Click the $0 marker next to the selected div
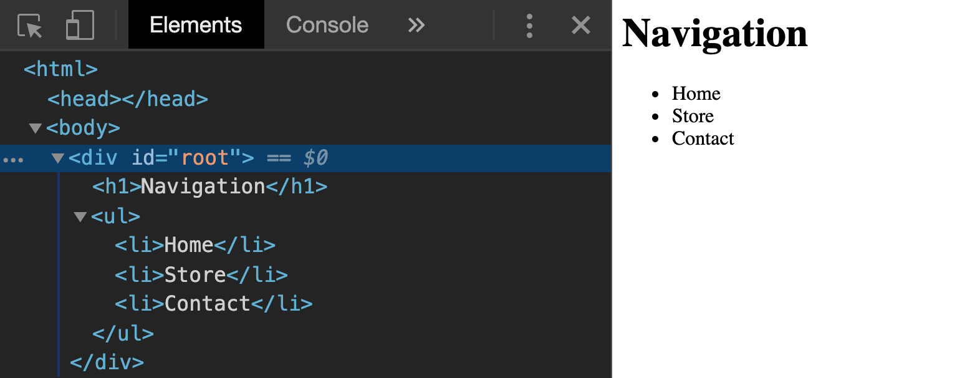This screenshot has height=378, width=980. (x=317, y=158)
